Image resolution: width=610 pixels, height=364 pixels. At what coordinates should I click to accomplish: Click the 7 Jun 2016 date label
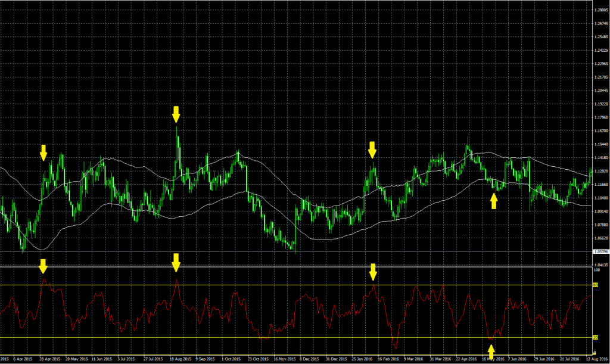pyautogui.click(x=517, y=359)
